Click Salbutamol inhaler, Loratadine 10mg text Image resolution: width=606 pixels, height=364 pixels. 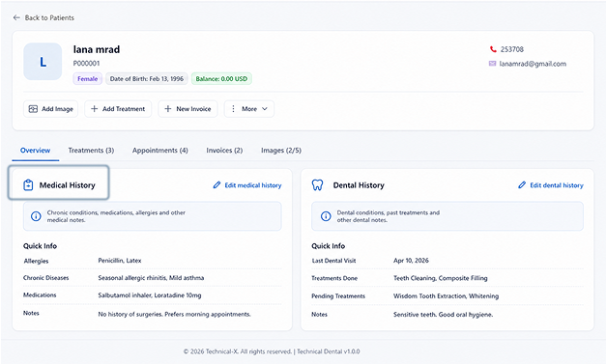click(x=150, y=295)
